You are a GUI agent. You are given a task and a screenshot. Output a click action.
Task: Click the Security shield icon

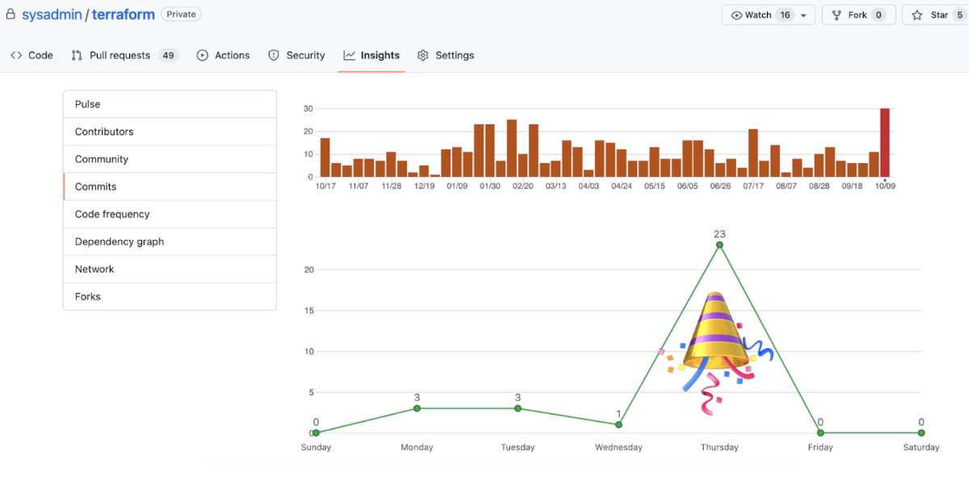pos(274,56)
